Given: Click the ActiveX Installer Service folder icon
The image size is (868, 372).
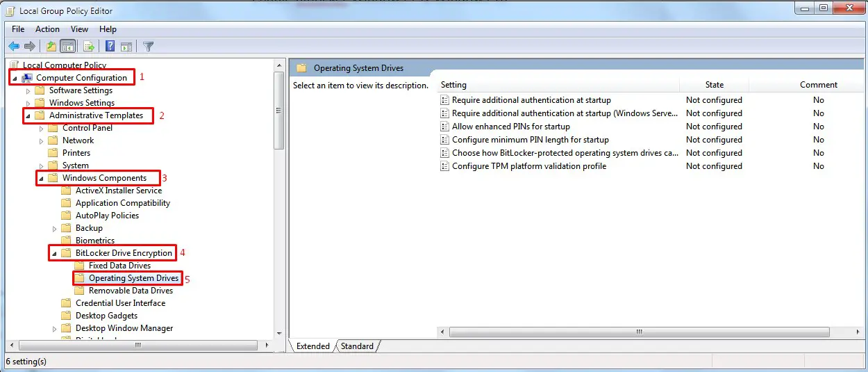Looking at the screenshot, I should tap(67, 191).
